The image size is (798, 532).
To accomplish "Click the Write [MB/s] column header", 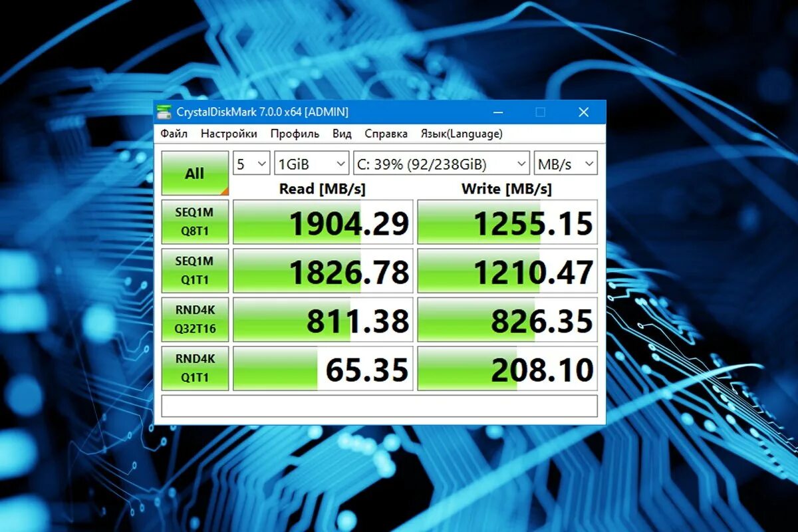I will (x=507, y=189).
